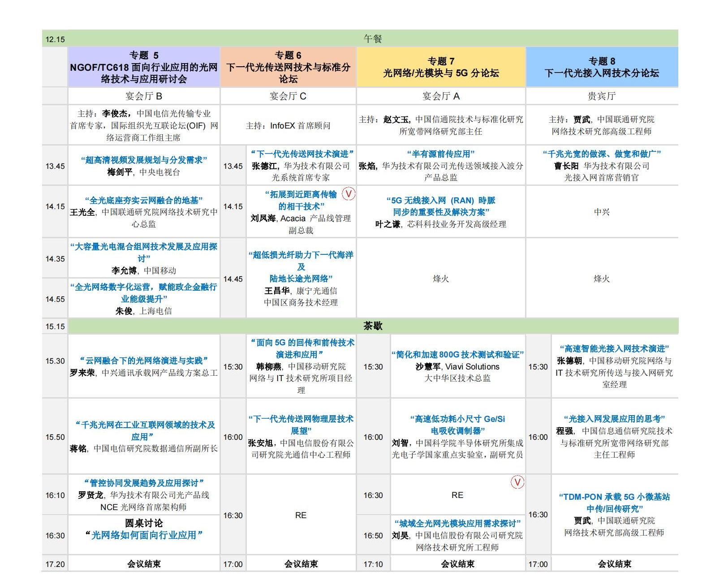Image resolution: width=711 pixels, height=588 pixels.
Task: Open the talk 5G 无线接入网 (RAN) 時脈
Action: coord(441,206)
